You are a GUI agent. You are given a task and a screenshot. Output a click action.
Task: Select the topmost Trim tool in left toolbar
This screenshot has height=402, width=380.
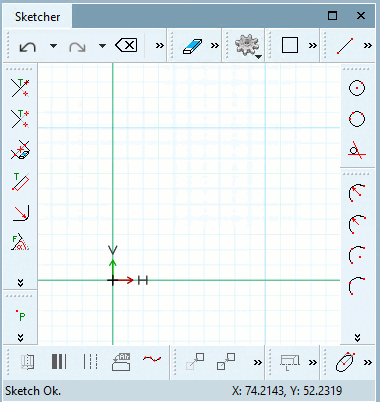click(20, 88)
